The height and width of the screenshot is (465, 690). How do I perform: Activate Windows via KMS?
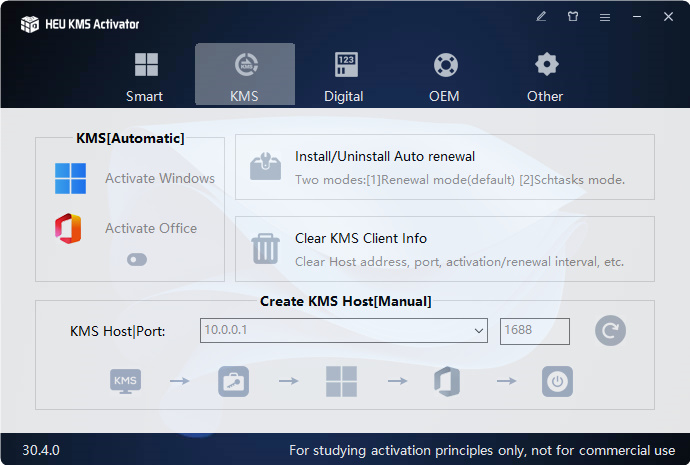pos(160,178)
